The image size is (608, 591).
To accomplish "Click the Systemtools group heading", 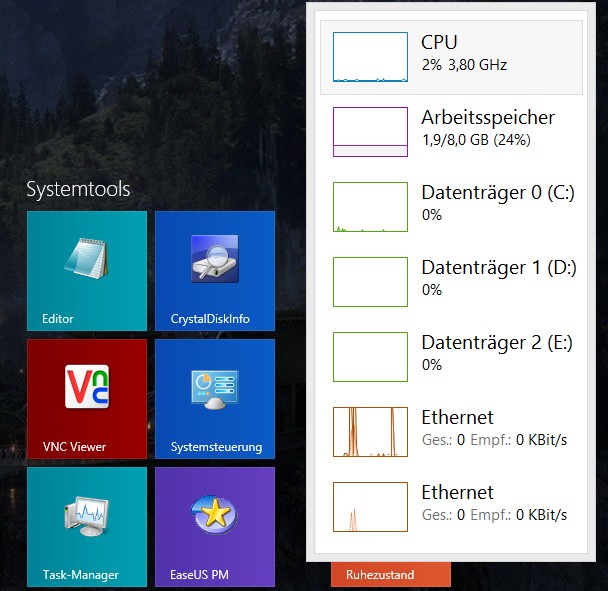I will [78, 189].
